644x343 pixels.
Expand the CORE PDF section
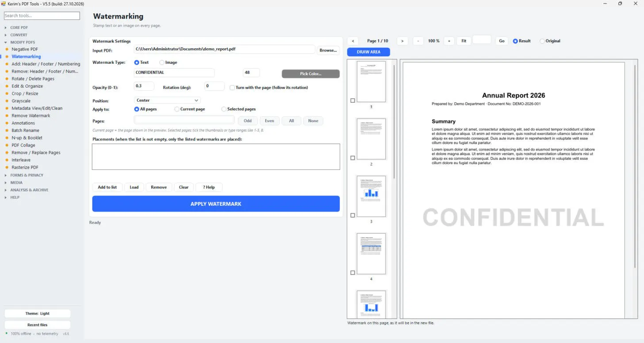click(x=19, y=27)
